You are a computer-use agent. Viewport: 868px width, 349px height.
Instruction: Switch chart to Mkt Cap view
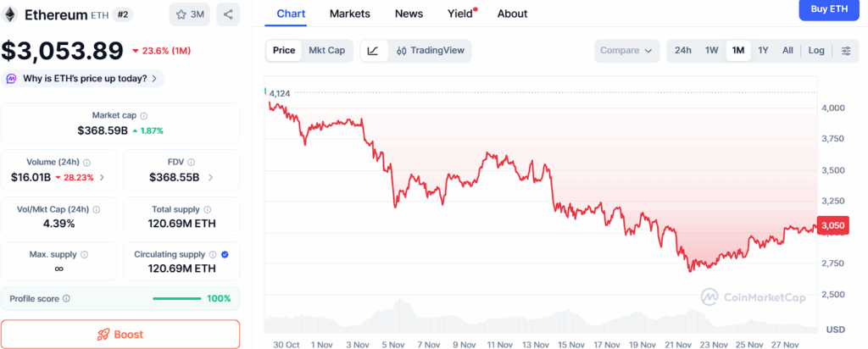pos(326,51)
